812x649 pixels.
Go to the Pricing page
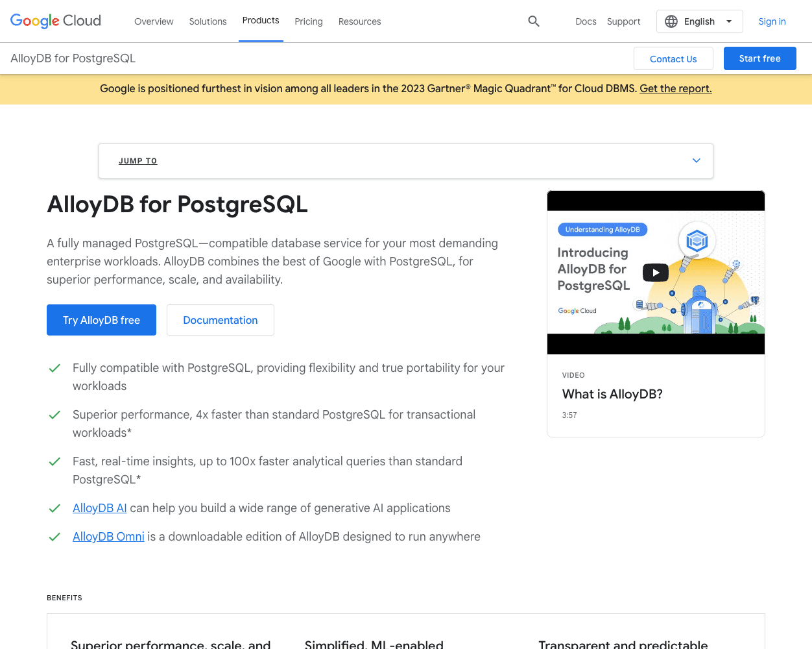309,21
